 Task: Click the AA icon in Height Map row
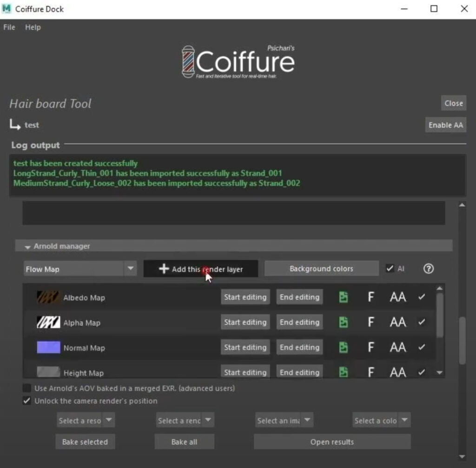(x=398, y=372)
